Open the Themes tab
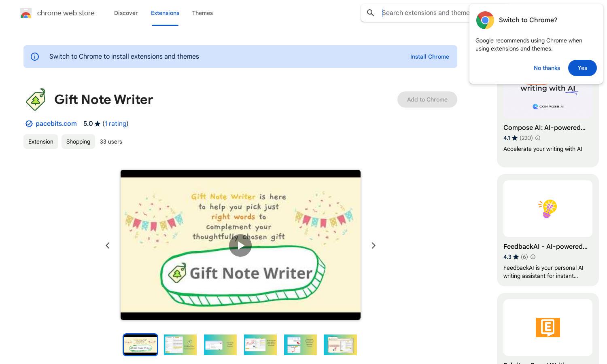The width and height of the screenshot is (607, 364). point(202,13)
